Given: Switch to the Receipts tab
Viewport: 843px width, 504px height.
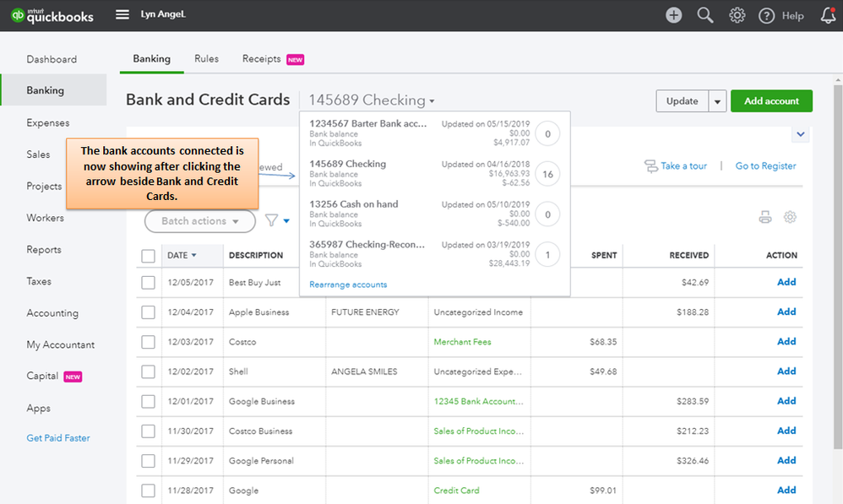Looking at the screenshot, I should pyautogui.click(x=261, y=58).
